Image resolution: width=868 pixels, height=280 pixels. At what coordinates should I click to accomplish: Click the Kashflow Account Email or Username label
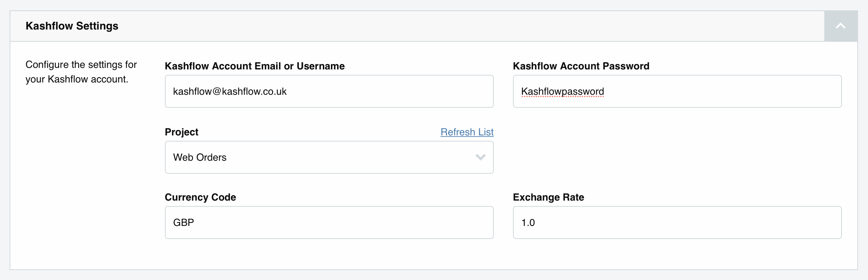[255, 66]
